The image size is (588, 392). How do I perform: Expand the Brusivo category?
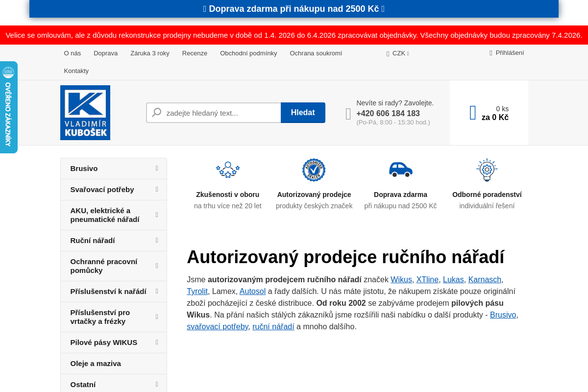pyautogui.click(x=157, y=168)
